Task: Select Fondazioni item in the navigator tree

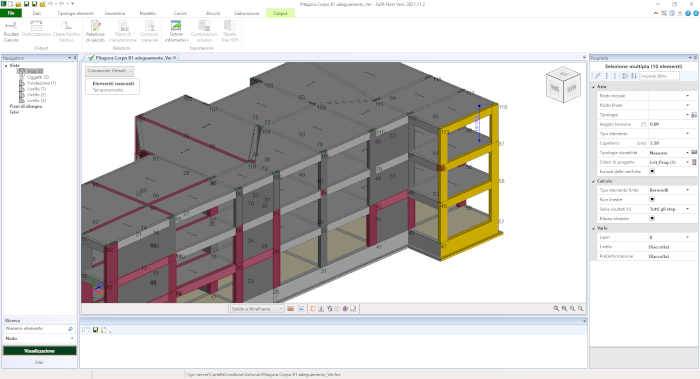Action: pyautogui.click(x=41, y=83)
